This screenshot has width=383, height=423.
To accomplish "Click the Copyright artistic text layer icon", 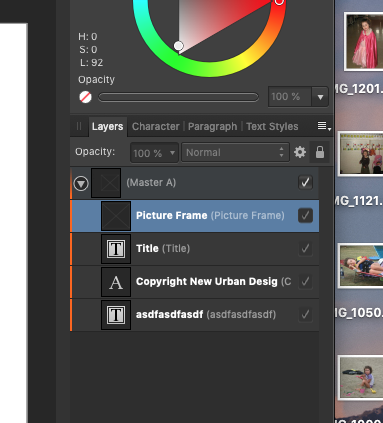I will click(x=116, y=282).
